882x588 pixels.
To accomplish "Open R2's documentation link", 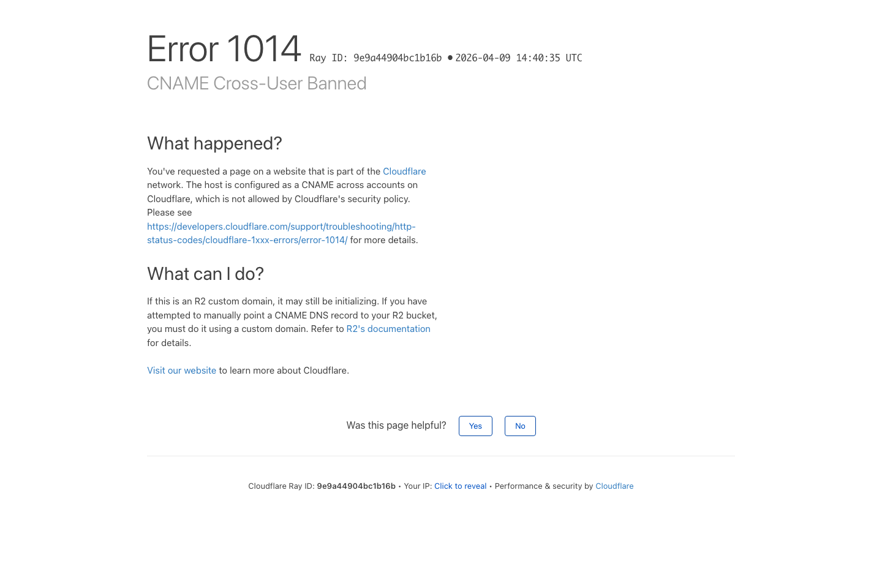I will coord(388,329).
